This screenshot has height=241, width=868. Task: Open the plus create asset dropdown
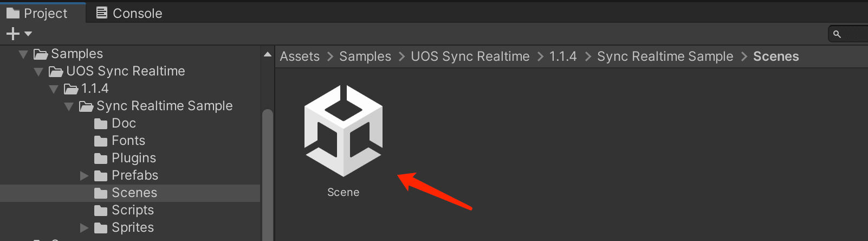[x=19, y=34]
